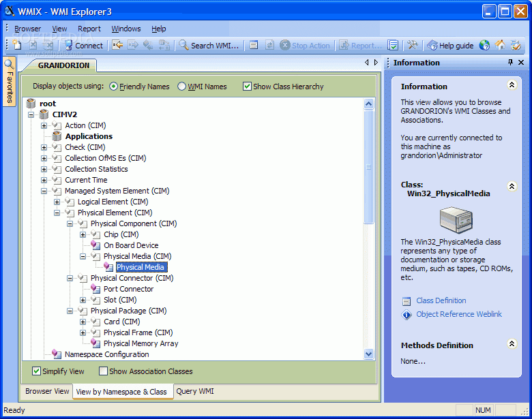Select the WMI Names radio button
Image resolution: width=532 pixels, height=419 pixels.
[x=182, y=87]
